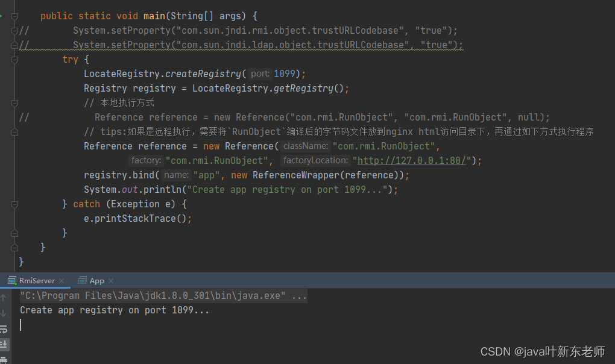Click the 'factory:' inlay hint
This screenshot has width=615, height=364.
pos(146,161)
